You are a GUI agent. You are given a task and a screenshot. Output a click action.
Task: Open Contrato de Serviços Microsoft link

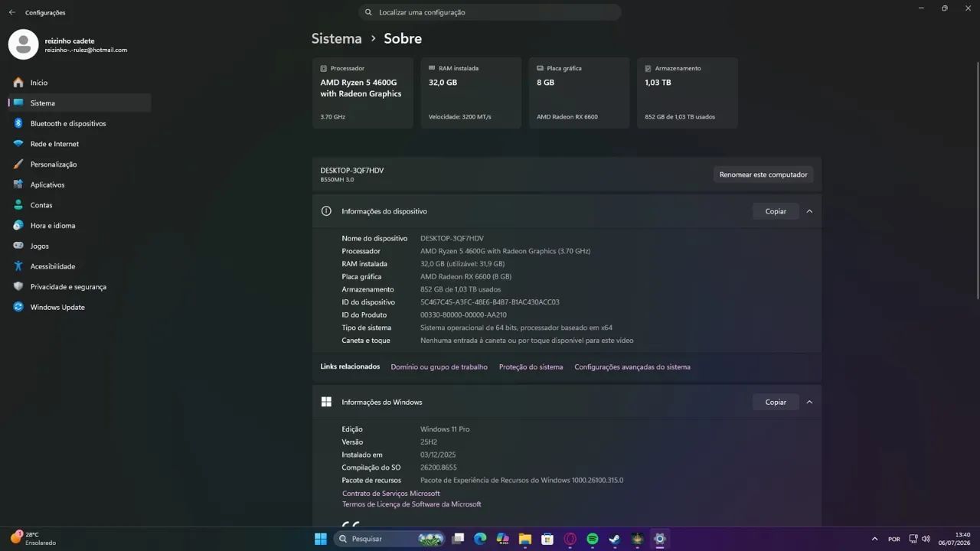click(x=391, y=494)
